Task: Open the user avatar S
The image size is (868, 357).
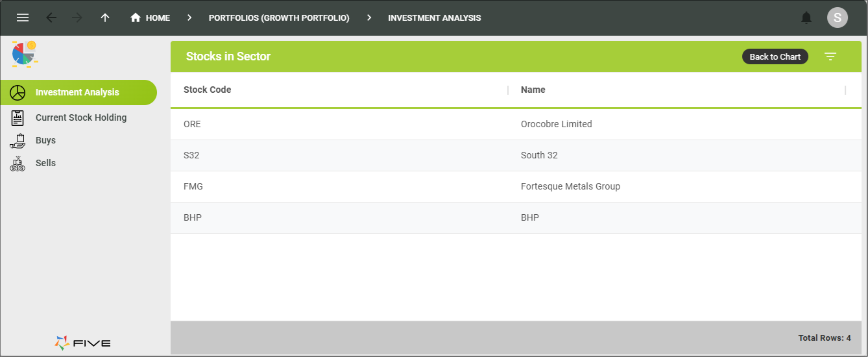Action: [x=838, y=18]
